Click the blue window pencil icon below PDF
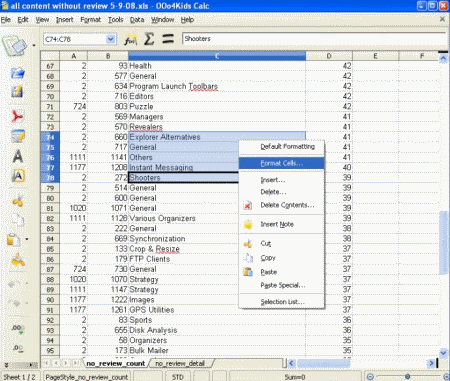Image resolution: width=450 pixels, height=381 pixels. tap(18, 136)
